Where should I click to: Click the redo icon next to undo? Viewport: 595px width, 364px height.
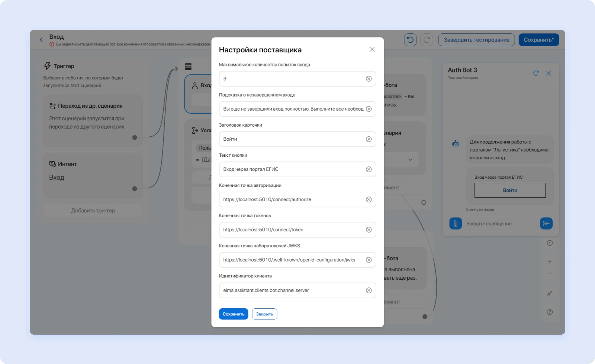(x=427, y=40)
